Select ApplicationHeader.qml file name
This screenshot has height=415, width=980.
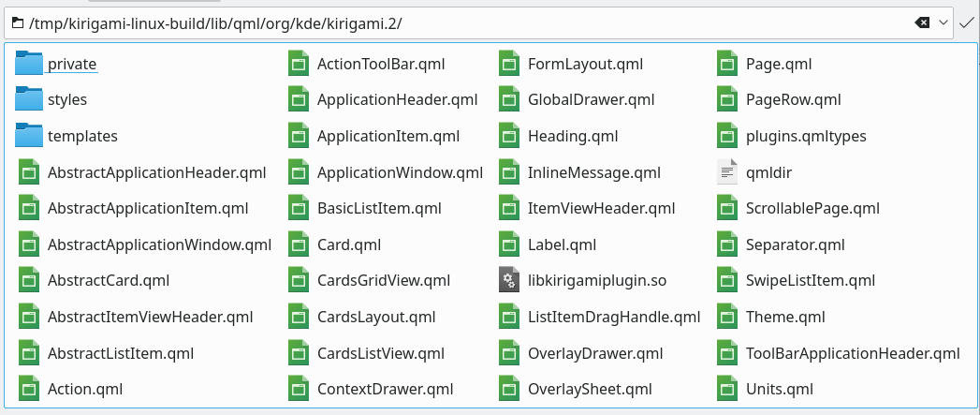(x=398, y=99)
